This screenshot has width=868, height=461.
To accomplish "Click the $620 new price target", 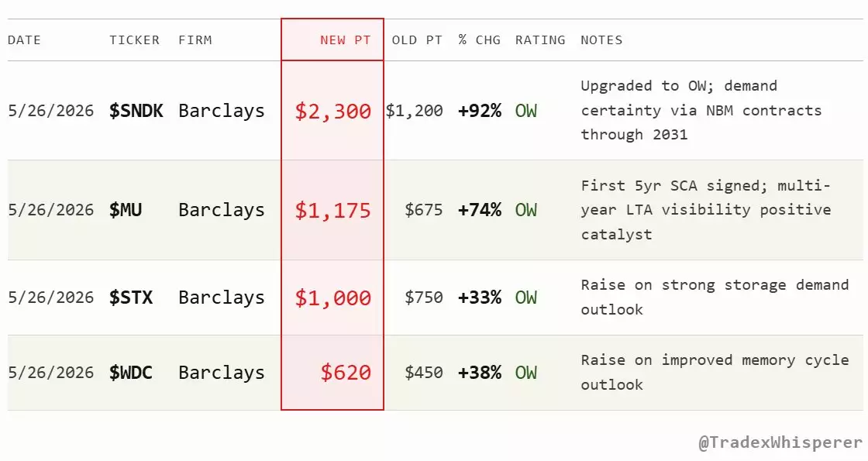I will 346,373.
